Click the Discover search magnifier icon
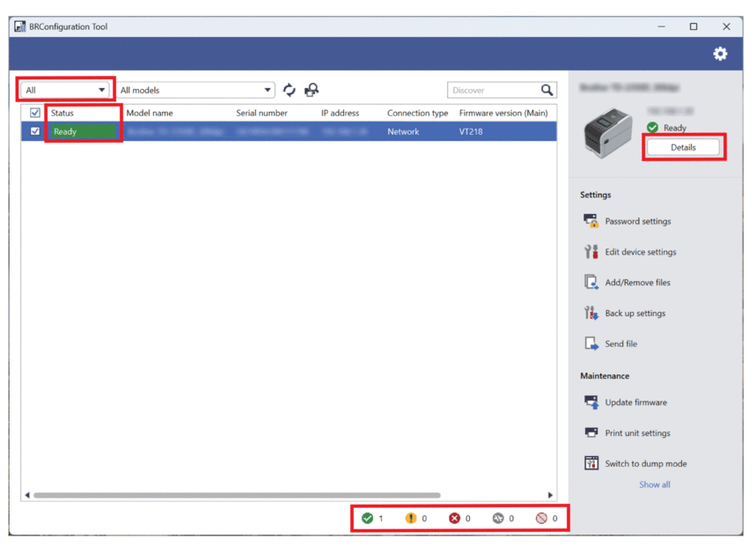The image size is (756, 554). pyautogui.click(x=547, y=90)
